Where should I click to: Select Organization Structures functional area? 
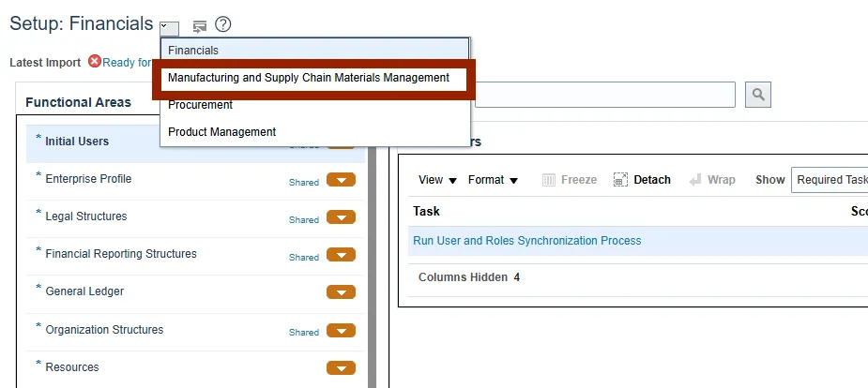coord(104,330)
